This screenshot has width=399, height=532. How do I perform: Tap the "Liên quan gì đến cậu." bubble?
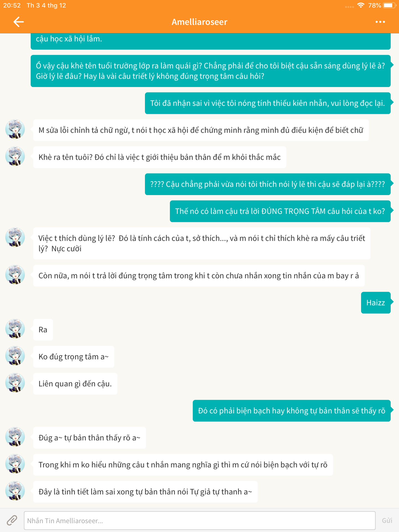[x=75, y=384]
